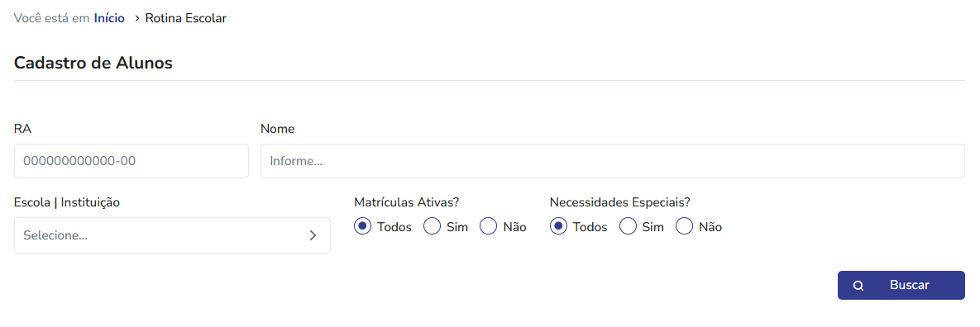The width and height of the screenshot is (980, 327).
Task: Click the chevron arrow in Escola selector
Action: click(x=313, y=235)
